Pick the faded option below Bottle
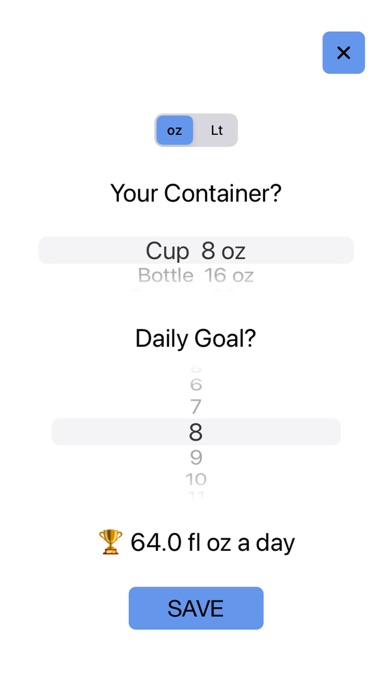The width and height of the screenshot is (392, 696). [196, 291]
